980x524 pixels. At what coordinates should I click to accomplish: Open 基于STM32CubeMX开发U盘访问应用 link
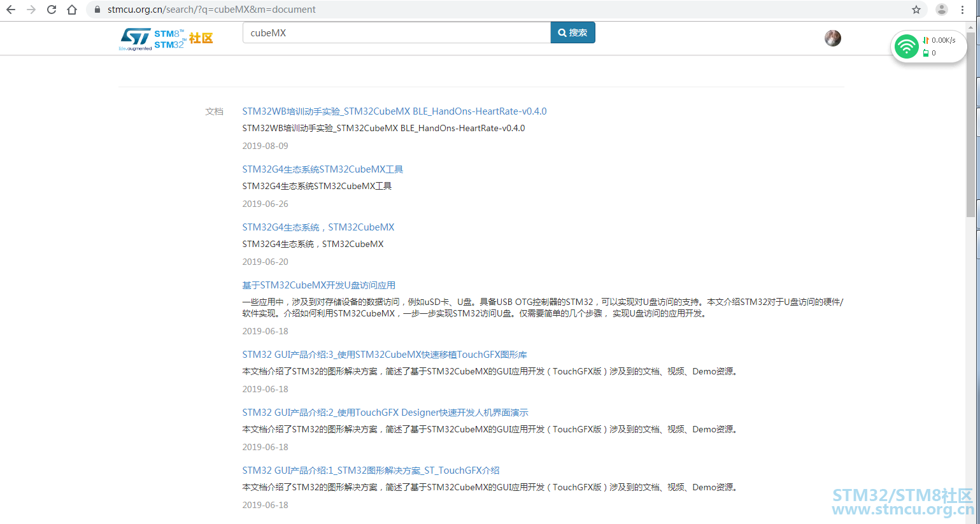319,285
